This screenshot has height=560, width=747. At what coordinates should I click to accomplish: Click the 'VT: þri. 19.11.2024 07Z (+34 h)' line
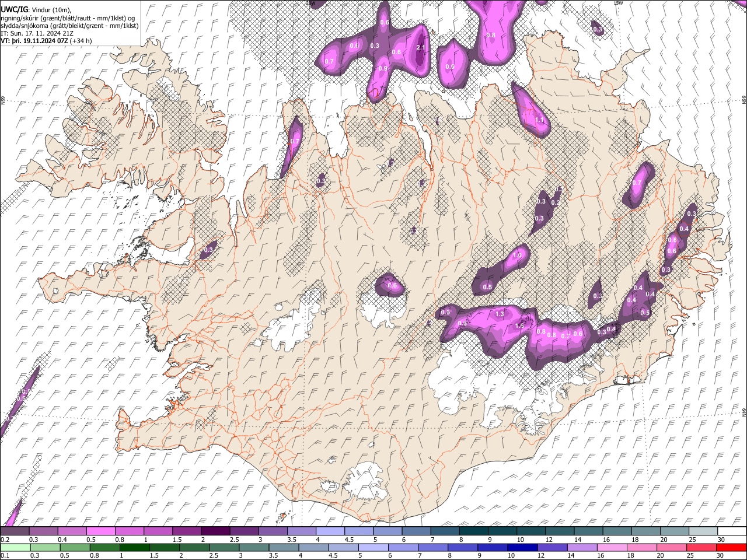point(46,41)
